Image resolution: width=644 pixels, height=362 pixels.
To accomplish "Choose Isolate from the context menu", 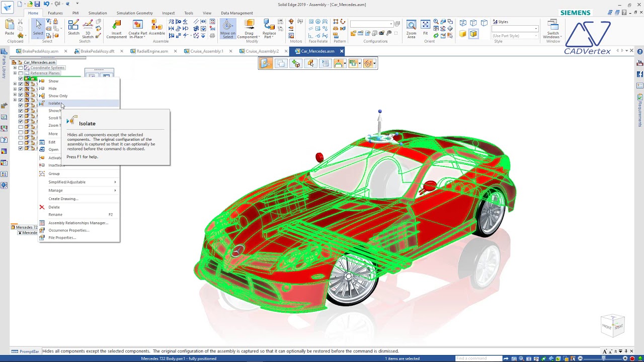I will (79, 104).
